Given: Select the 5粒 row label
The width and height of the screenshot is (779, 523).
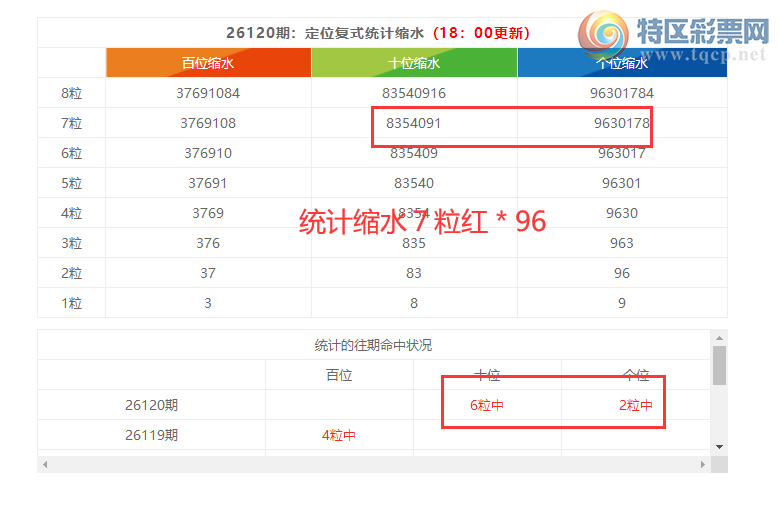Looking at the screenshot, I should 72,183.
